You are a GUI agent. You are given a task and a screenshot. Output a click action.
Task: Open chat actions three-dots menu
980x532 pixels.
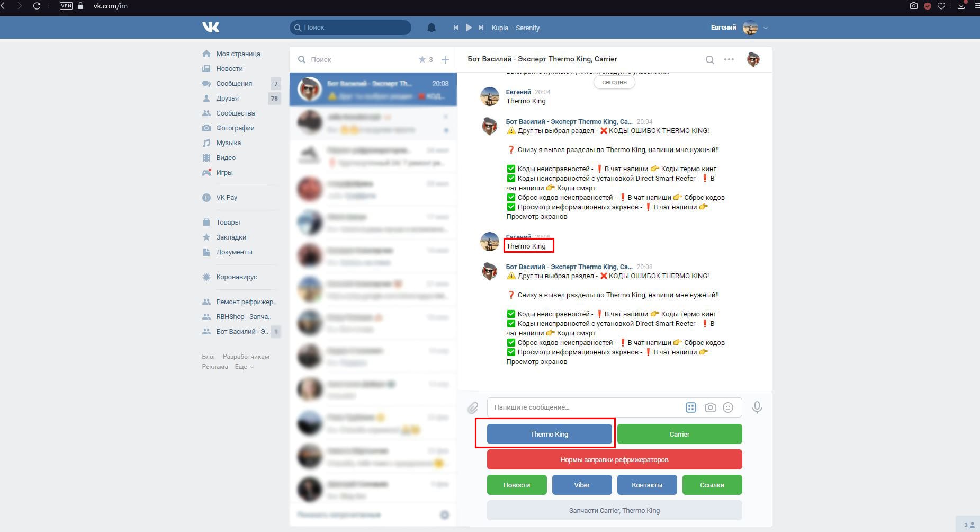click(x=729, y=59)
